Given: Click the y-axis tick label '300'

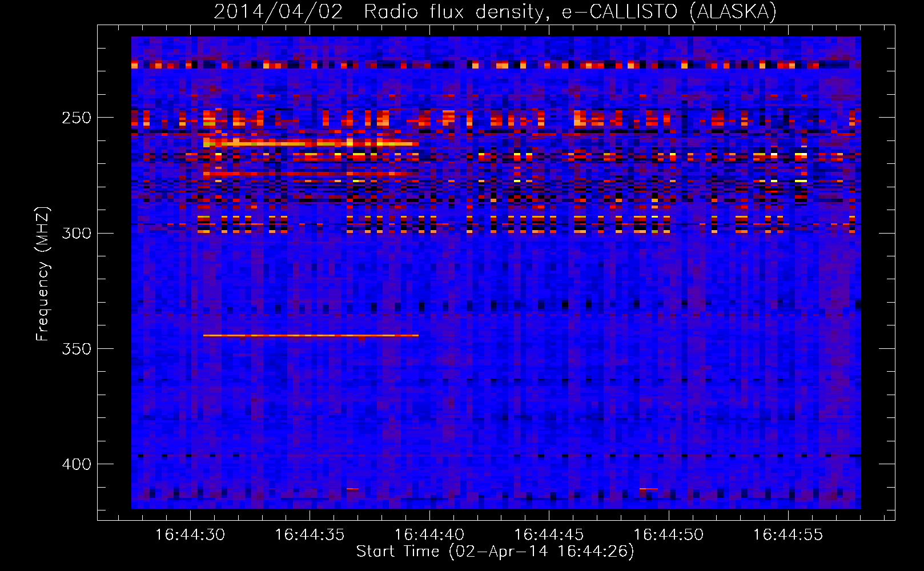Looking at the screenshot, I should [77, 234].
